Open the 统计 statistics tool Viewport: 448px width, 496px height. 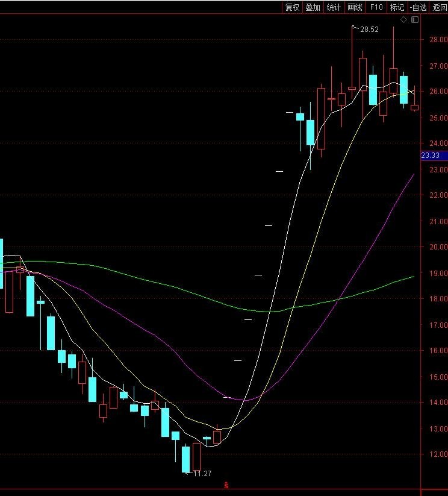click(334, 7)
